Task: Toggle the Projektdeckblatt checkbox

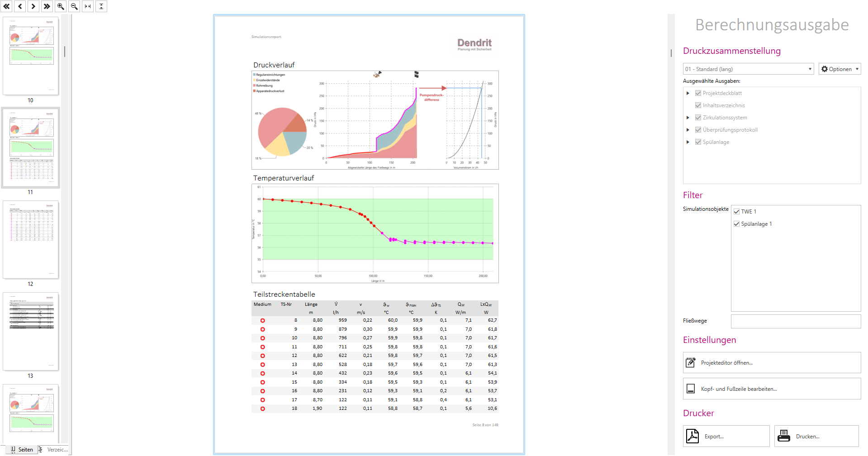Action: tap(698, 93)
